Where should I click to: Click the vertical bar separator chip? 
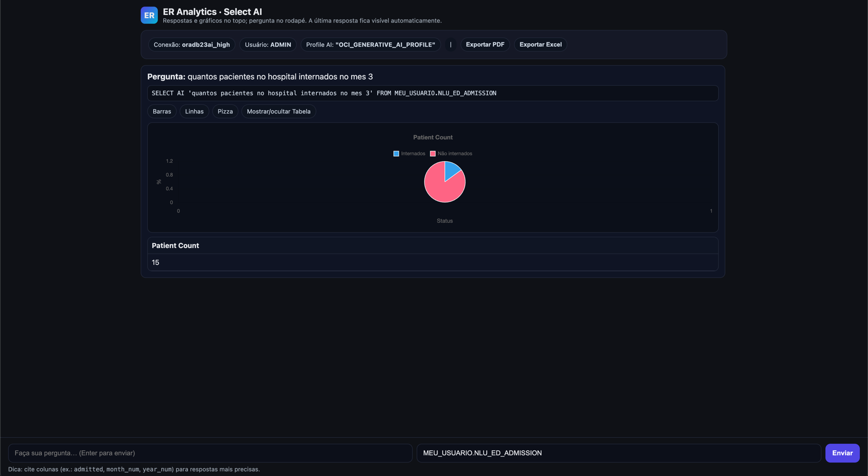click(x=451, y=45)
